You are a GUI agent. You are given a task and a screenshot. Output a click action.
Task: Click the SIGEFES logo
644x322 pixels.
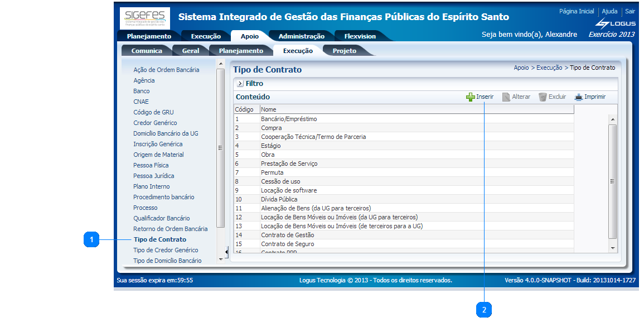click(145, 18)
